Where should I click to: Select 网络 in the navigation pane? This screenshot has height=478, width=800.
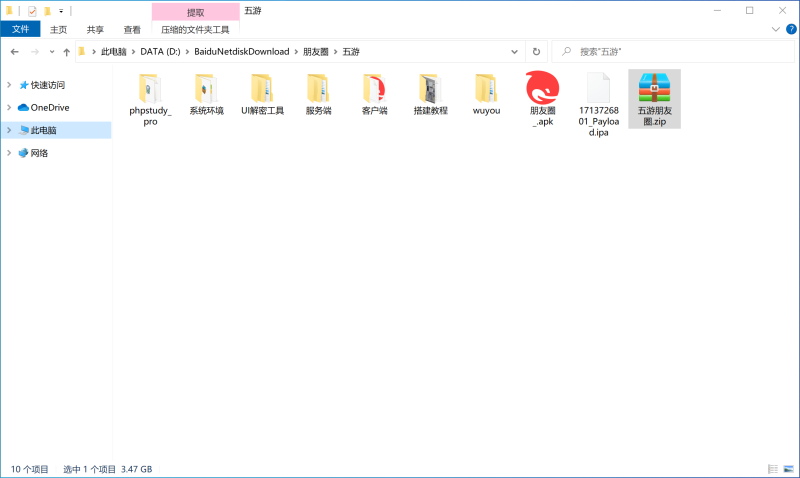pyautogui.click(x=39, y=153)
